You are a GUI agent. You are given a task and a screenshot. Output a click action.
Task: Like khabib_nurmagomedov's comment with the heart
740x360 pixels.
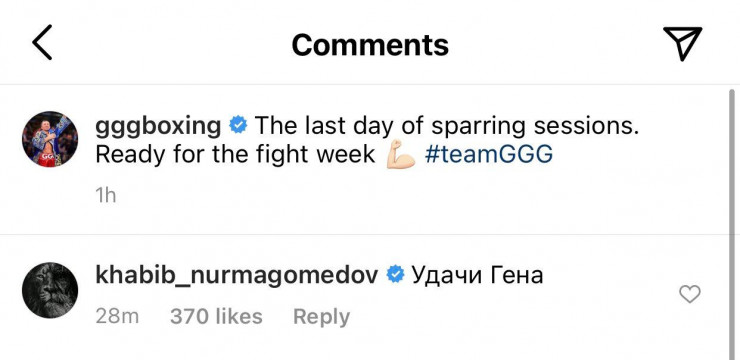[690, 294]
